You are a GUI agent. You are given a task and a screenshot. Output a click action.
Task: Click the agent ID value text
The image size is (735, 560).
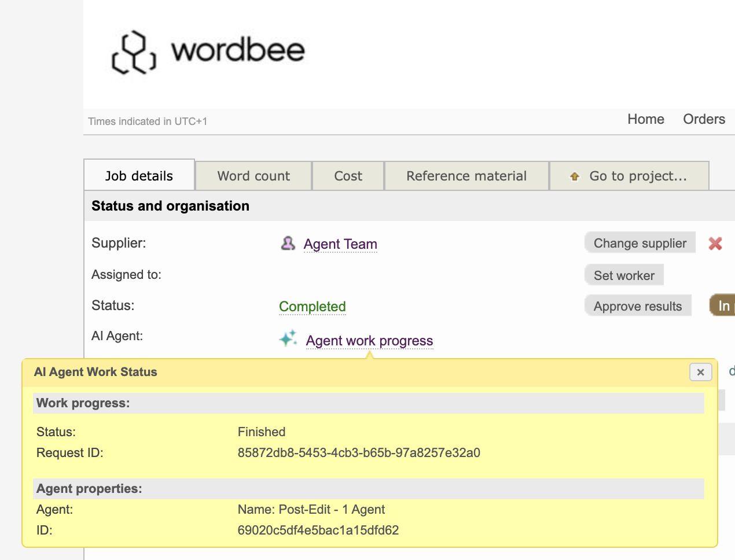[x=318, y=530]
